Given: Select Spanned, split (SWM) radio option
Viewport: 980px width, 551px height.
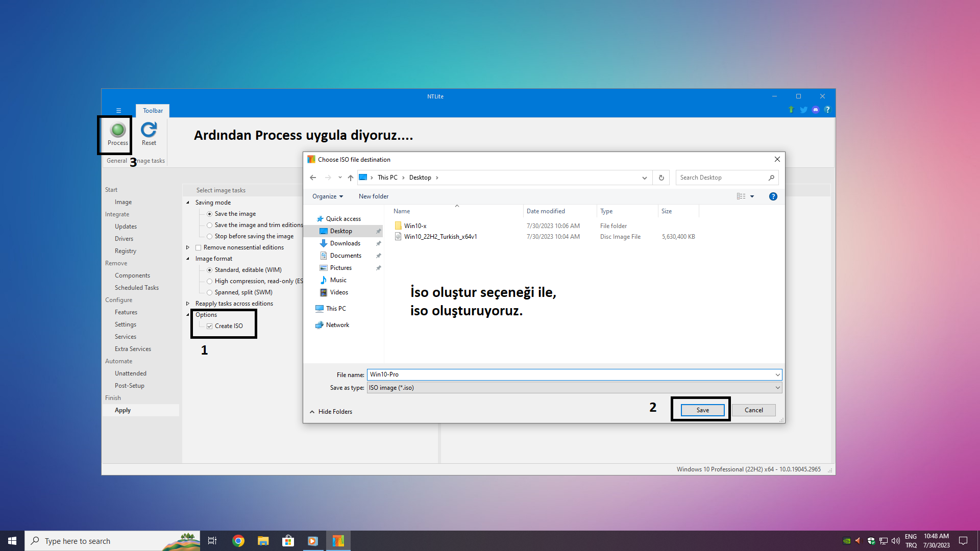Looking at the screenshot, I should (x=209, y=292).
